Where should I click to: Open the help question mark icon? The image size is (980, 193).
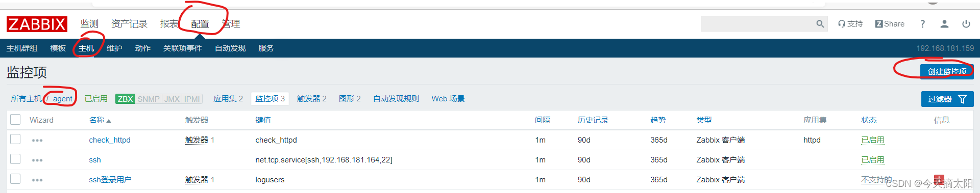pos(922,24)
